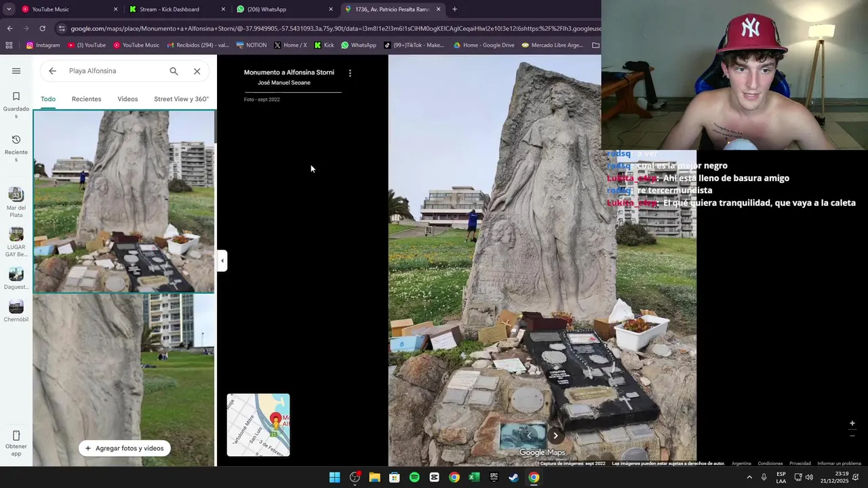Click the address bar URL
This screenshot has width=868, height=488.
(335, 28)
